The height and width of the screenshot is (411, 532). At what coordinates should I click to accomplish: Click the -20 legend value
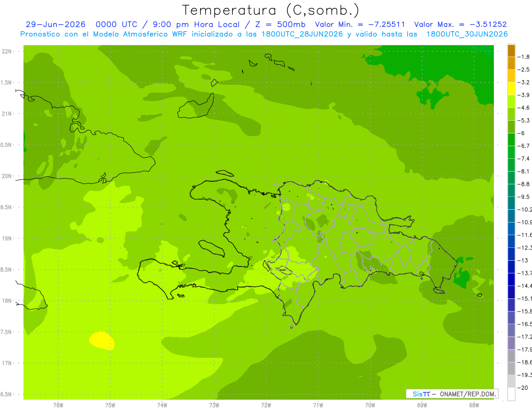(x=523, y=388)
